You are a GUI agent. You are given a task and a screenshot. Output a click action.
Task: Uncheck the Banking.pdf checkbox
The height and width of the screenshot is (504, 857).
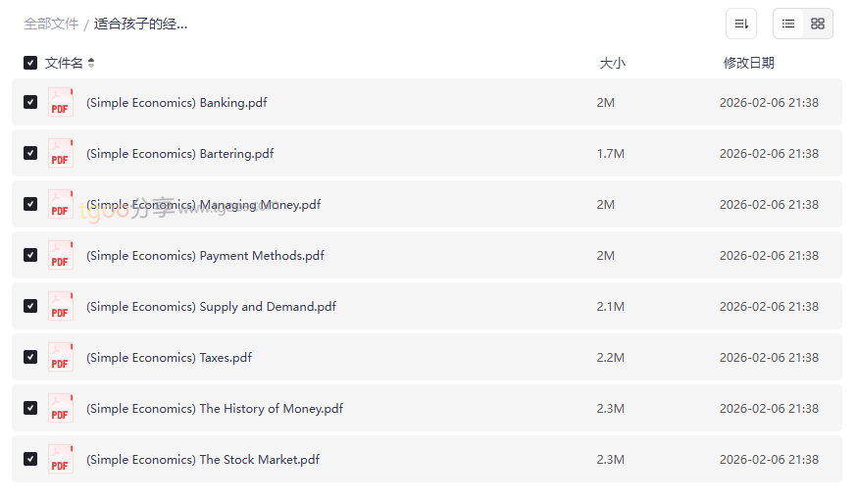[30, 102]
